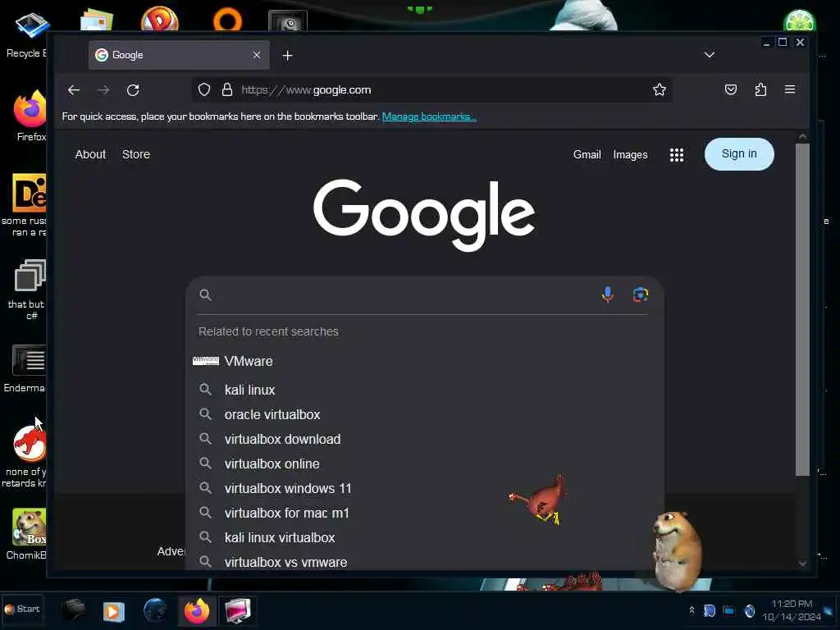This screenshot has width=840, height=630.
Task: Choose the VMware suggestion
Action: pos(424,361)
